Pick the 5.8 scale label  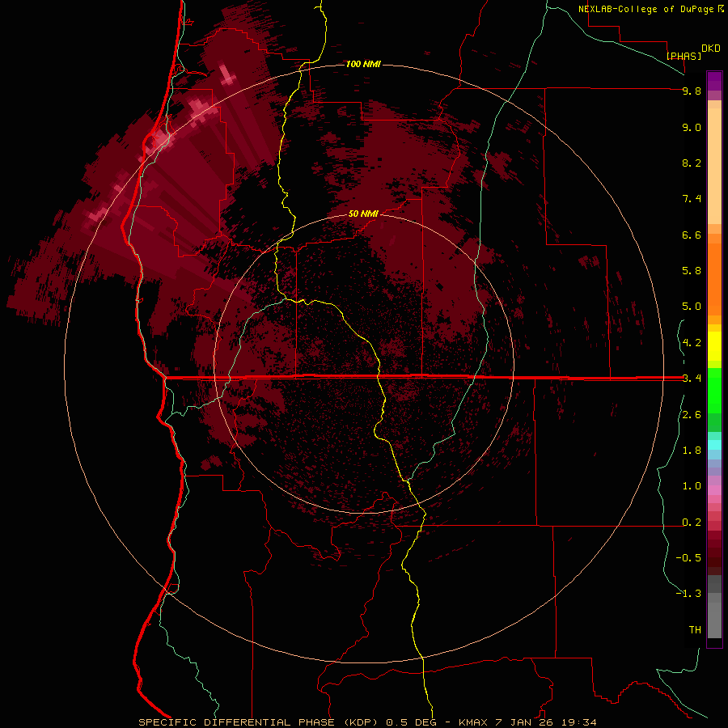click(x=692, y=270)
